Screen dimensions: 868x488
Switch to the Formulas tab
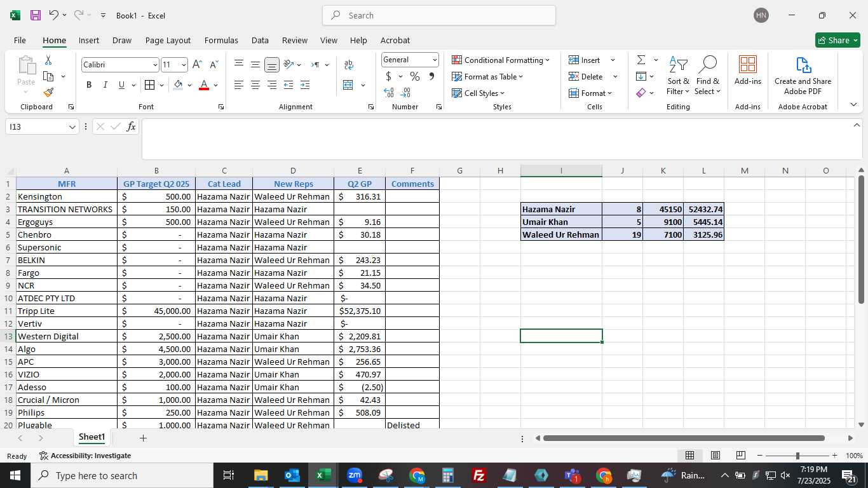(221, 40)
